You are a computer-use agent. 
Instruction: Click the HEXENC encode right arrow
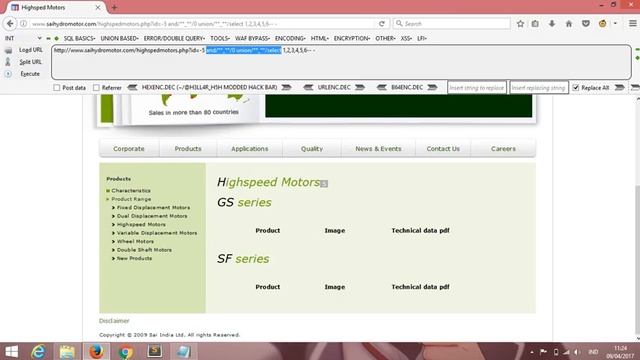(x=287, y=87)
